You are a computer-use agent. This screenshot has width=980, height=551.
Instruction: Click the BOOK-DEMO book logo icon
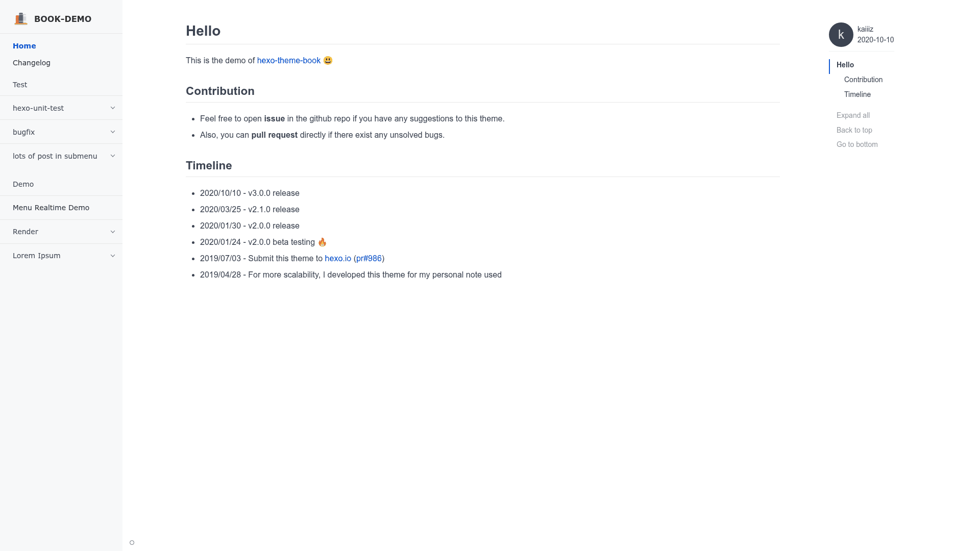click(x=21, y=19)
